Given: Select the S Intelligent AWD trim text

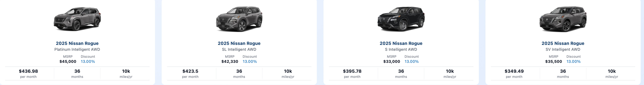Looking at the screenshot, I should (x=401, y=49).
